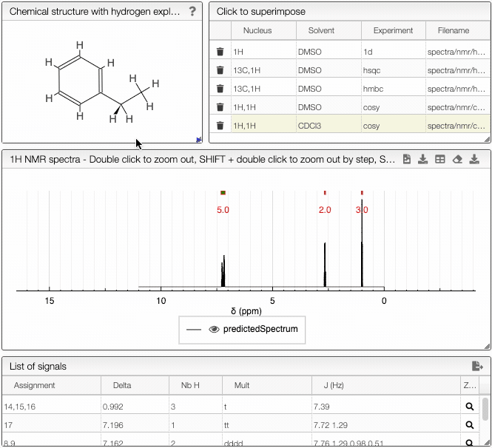This screenshot has height=448, width=492.
Task: Open the table grid icon in spectra toolbar
Action: 440,160
